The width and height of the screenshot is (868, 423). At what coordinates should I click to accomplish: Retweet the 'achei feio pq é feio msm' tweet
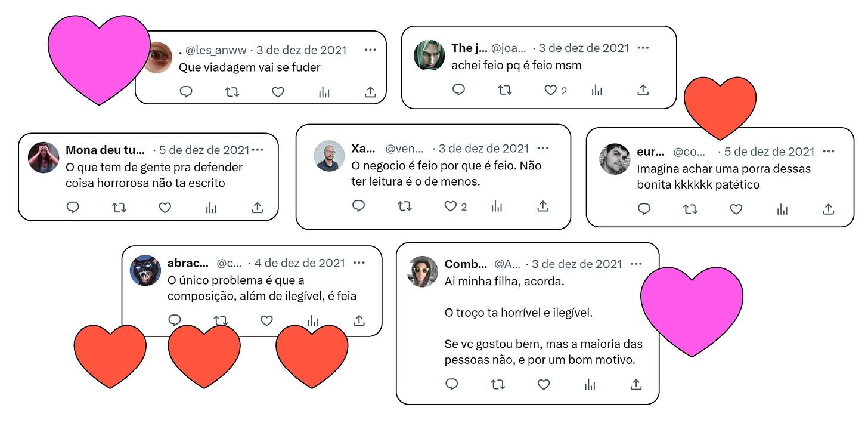tap(505, 90)
